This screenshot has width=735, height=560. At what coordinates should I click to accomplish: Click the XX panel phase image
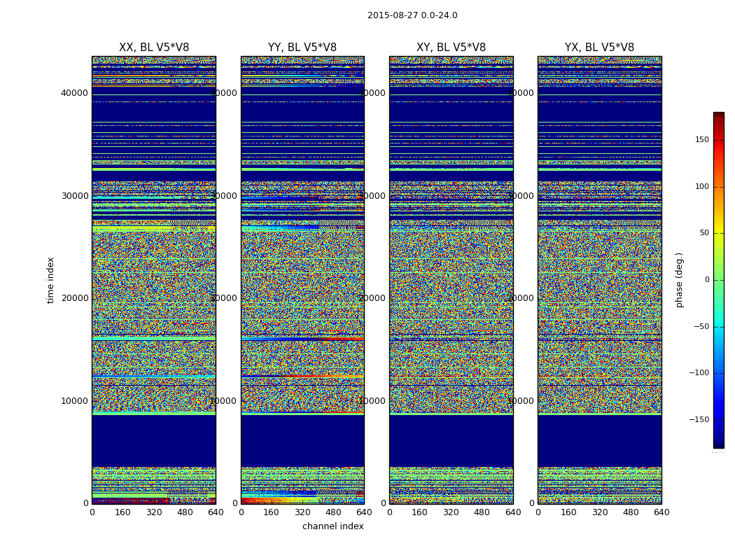tap(154, 280)
